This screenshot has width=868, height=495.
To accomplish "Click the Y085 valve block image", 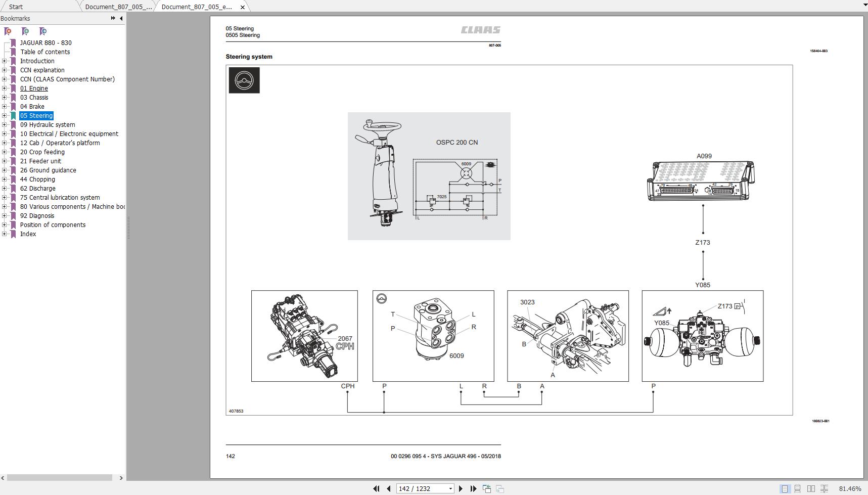I will [x=703, y=336].
